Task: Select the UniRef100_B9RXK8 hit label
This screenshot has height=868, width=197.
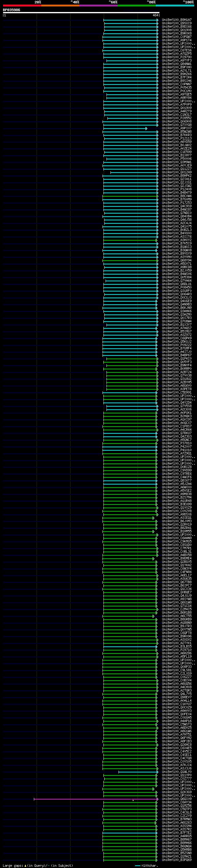Action: point(177,33)
